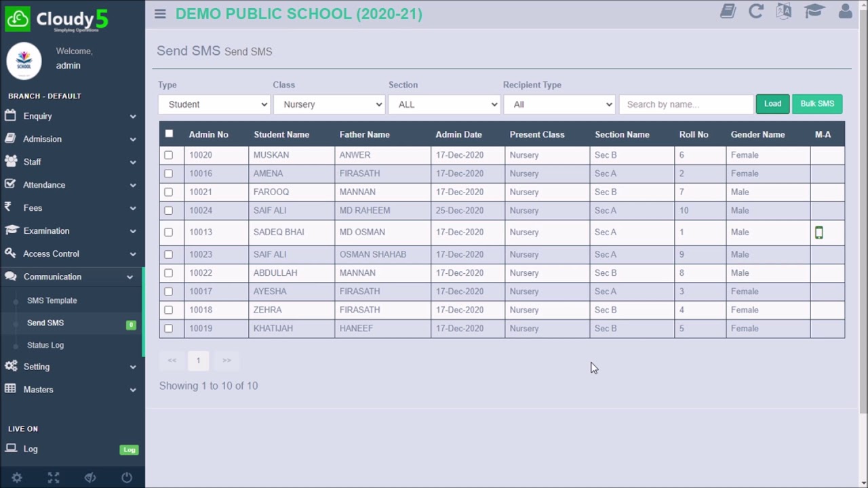Open the language translate icon
Viewport: 868px width, 488px height.
pos(784,12)
